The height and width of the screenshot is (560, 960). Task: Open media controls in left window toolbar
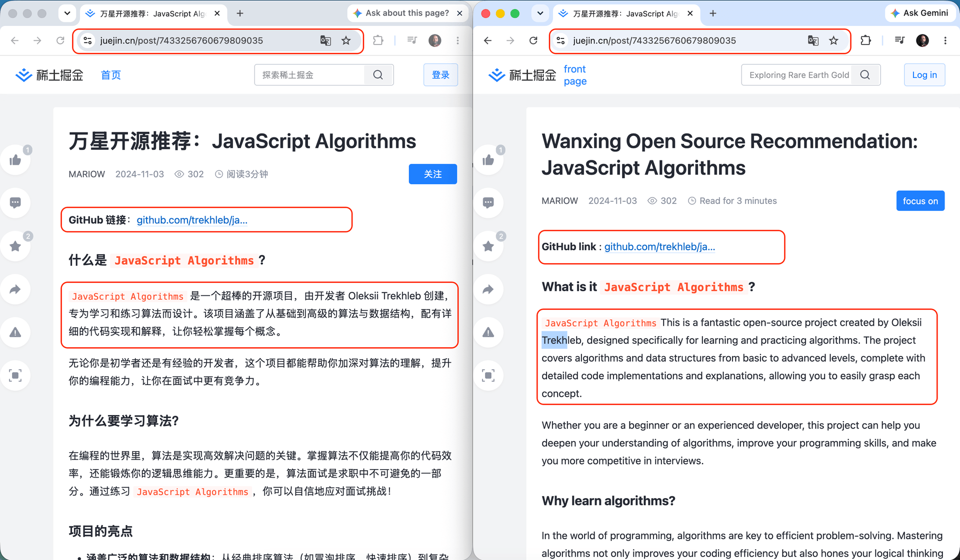coord(412,40)
